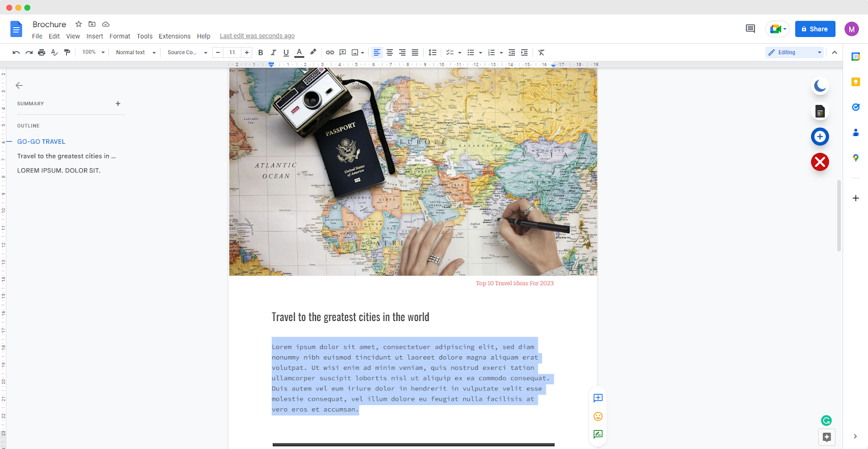Expand bulleted list options arrow
The width and height of the screenshot is (868, 449).
(x=480, y=53)
